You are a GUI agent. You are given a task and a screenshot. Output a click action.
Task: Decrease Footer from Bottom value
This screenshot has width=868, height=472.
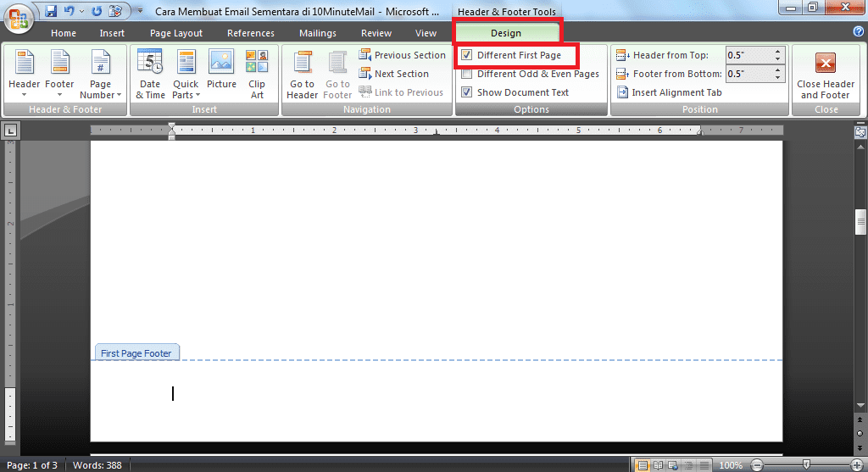coord(778,77)
